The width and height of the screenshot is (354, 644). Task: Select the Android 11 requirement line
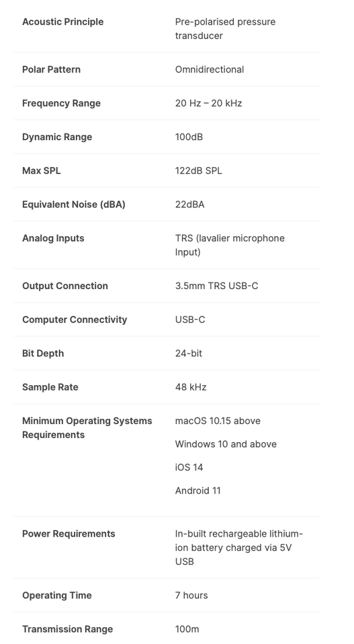click(197, 490)
